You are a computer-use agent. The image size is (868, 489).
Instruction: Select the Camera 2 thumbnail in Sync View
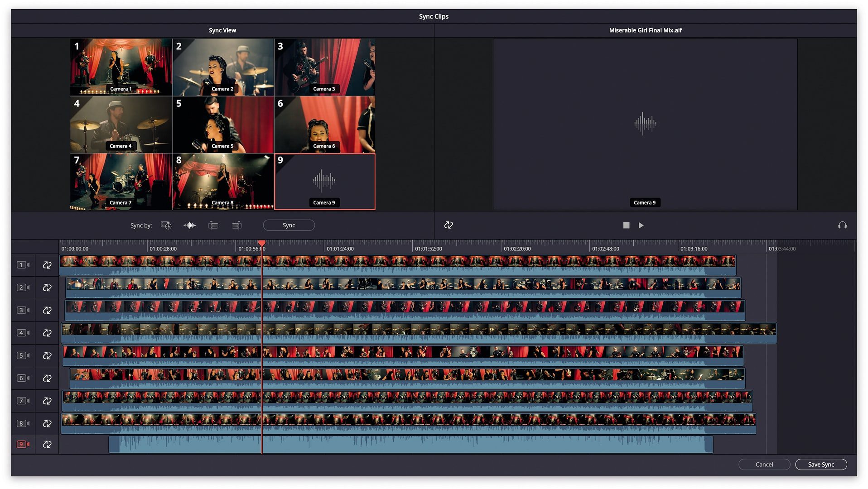tap(222, 68)
